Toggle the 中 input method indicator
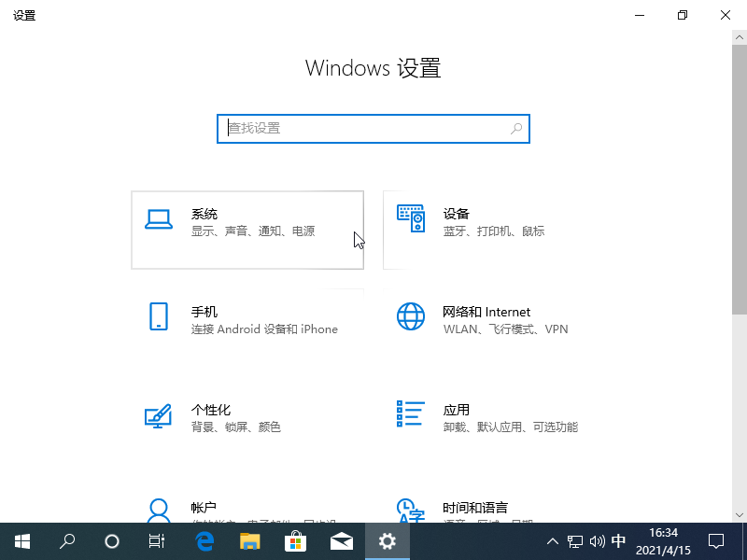The height and width of the screenshot is (560, 747). [x=618, y=541]
